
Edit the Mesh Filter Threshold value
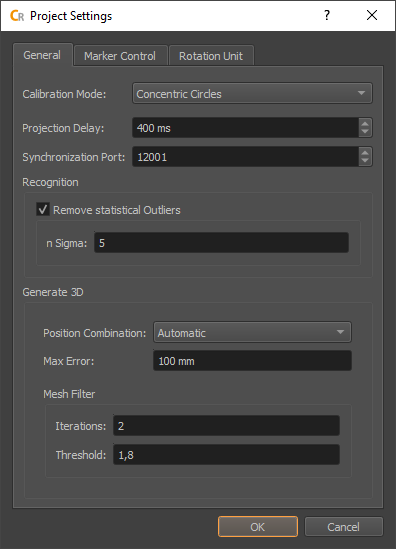click(226, 455)
